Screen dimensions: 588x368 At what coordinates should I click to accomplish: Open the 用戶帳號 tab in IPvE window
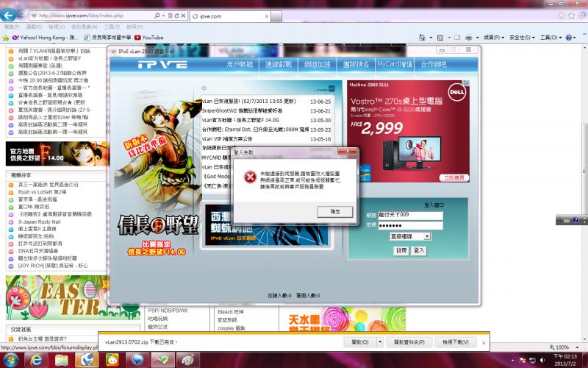point(240,64)
